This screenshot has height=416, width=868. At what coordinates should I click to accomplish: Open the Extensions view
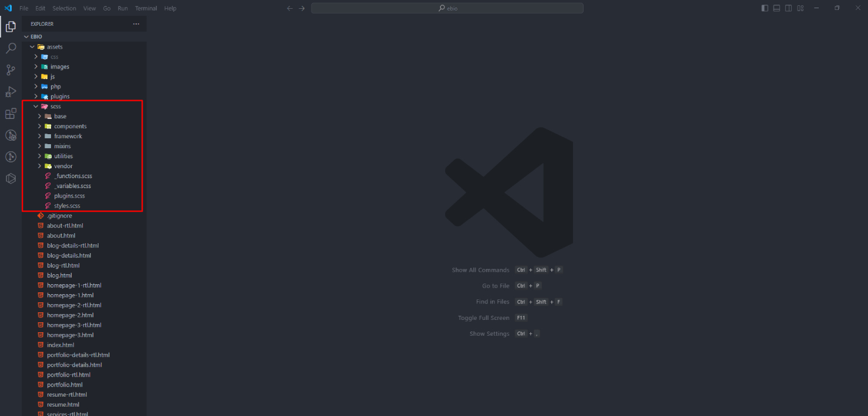point(11,114)
